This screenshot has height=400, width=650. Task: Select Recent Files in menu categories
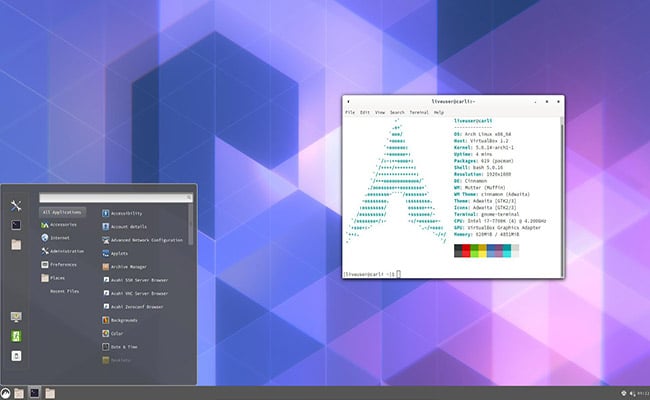click(64, 291)
